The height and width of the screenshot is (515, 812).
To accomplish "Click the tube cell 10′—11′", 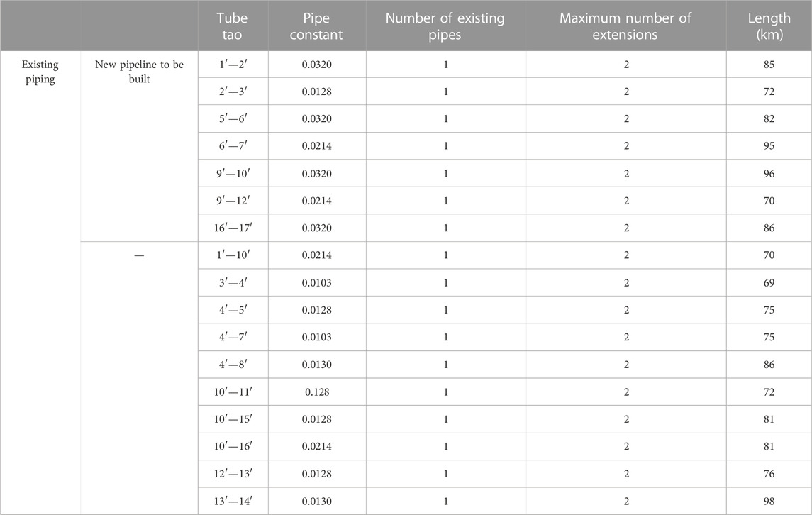I will point(233,392).
